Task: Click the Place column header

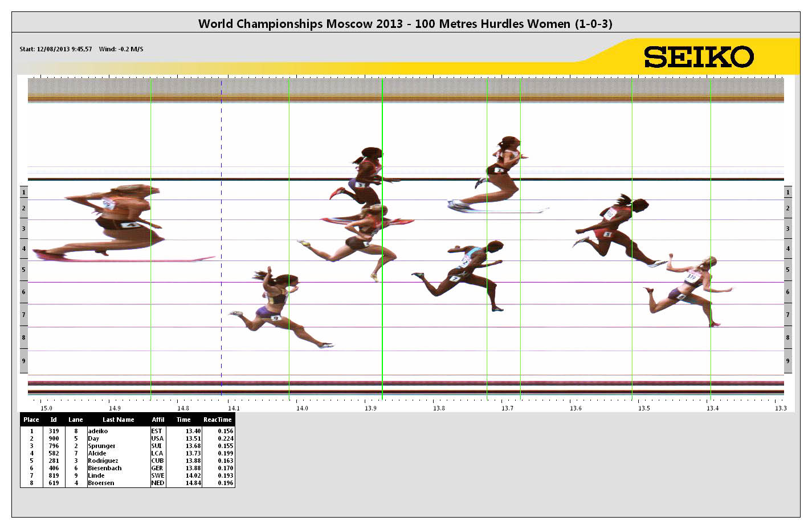Action: click(31, 420)
